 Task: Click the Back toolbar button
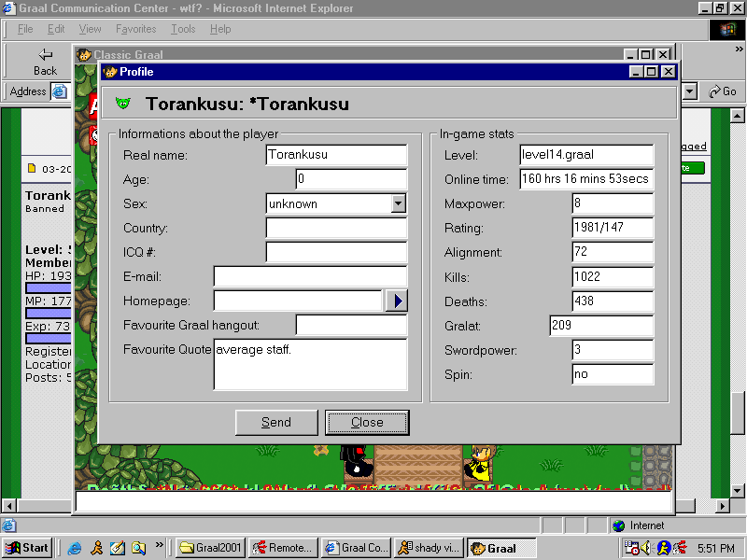pyautogui.click(x=45, y=62)
